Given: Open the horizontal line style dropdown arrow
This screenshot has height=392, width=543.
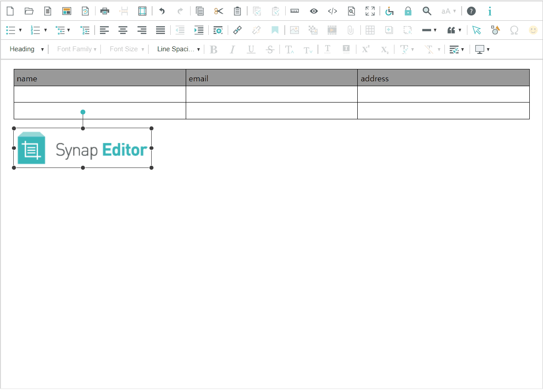Looking at the screenshot, I should pos(435,30).
